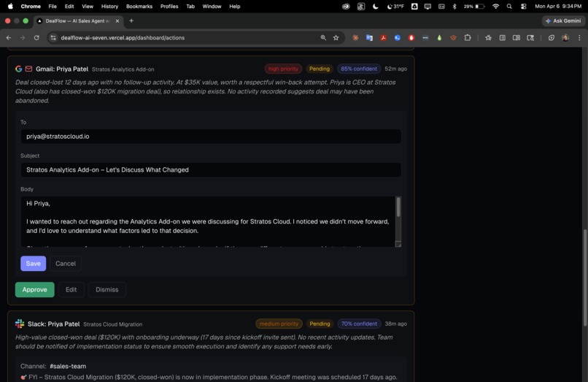Open the History menu

coord(109,7)
